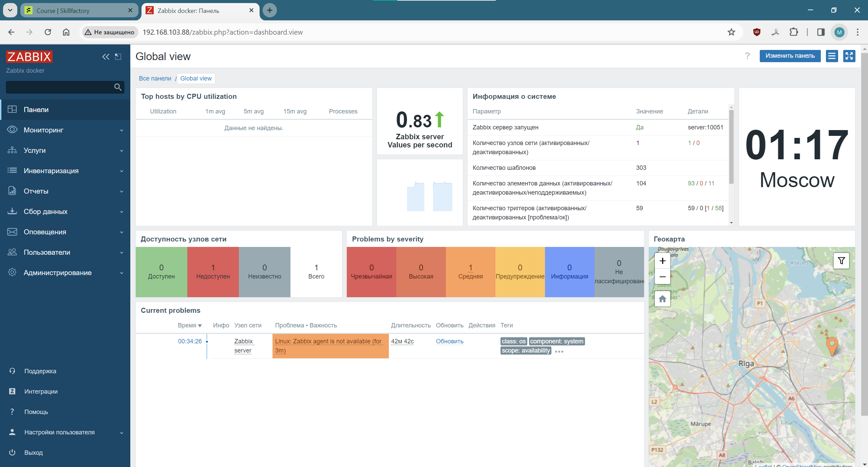Collapse the Zabbix sidebar with double-chevron icon
Screen dimensions: 868x467
click(106, 57)
